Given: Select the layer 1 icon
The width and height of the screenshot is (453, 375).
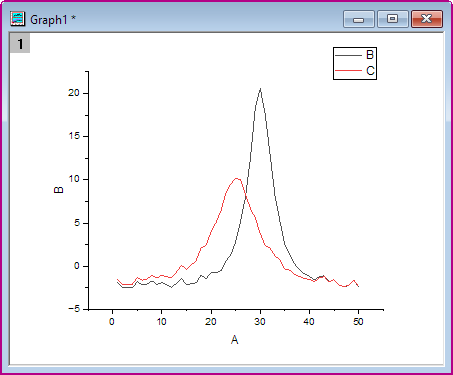Looking at the screenshot, I should [20, 43].
